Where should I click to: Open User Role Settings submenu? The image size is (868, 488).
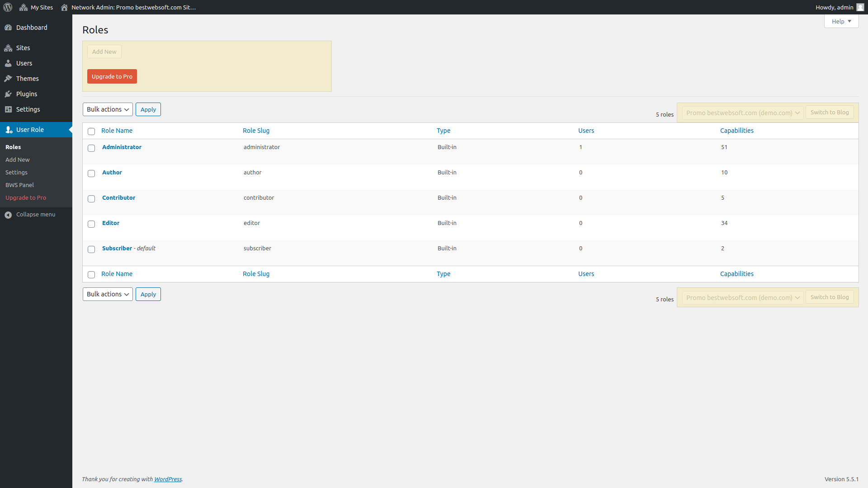tap(16, 173)
